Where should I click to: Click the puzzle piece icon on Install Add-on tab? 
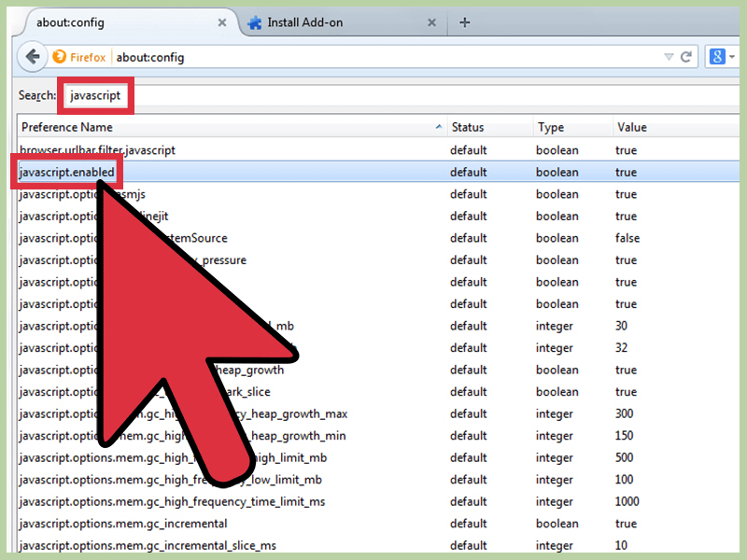point(254,22)
